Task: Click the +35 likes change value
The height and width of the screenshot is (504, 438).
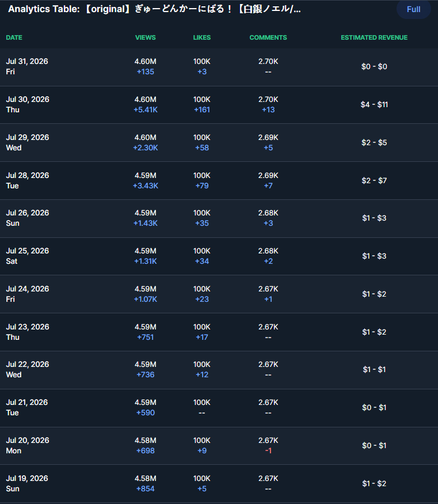Action: pos(202,223)
